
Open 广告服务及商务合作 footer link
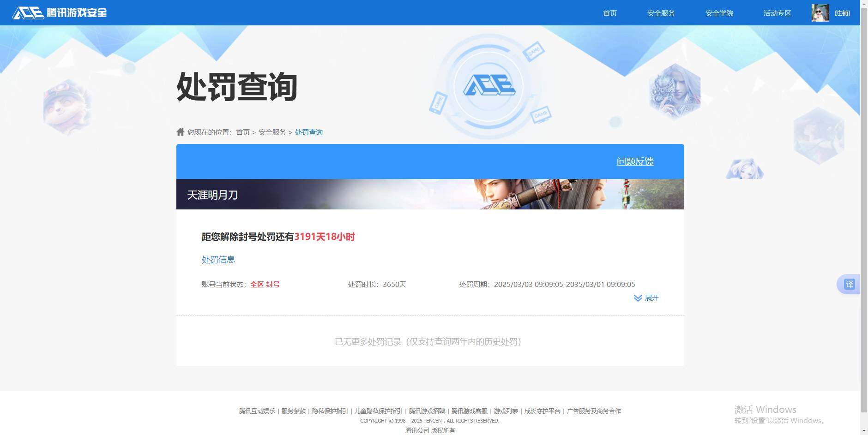coord(594,411)
